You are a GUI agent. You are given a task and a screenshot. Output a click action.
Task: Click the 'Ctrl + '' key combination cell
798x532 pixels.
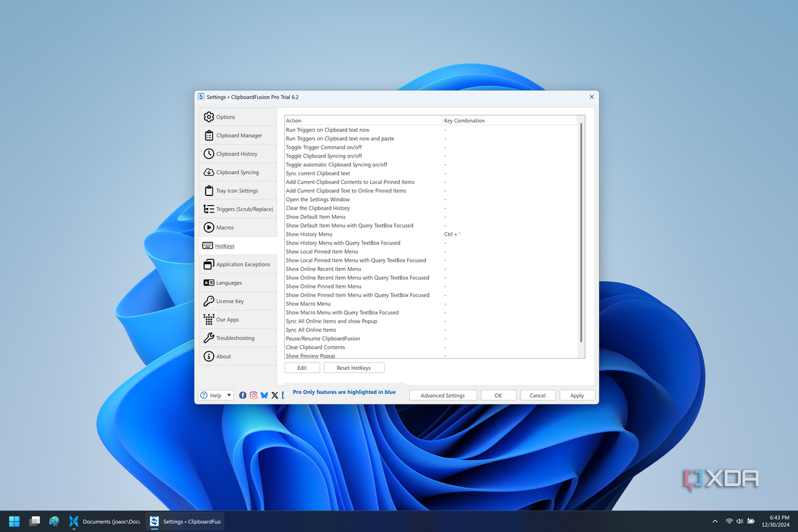(x=453, y=234)
